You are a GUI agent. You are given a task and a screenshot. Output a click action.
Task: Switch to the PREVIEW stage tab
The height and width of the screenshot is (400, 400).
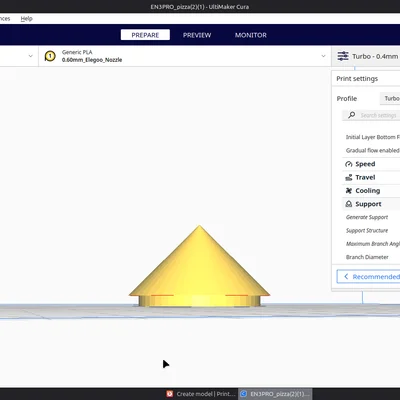197,35
